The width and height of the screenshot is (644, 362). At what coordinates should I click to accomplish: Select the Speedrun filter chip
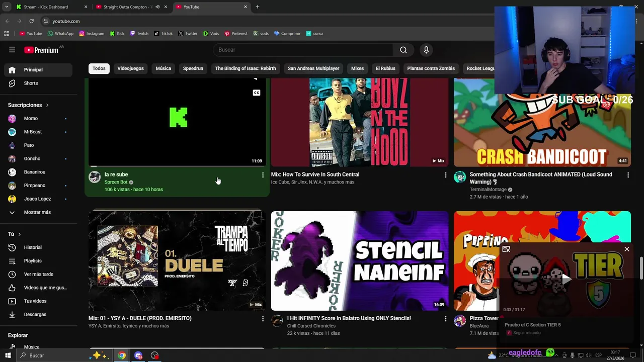point(193,68)
